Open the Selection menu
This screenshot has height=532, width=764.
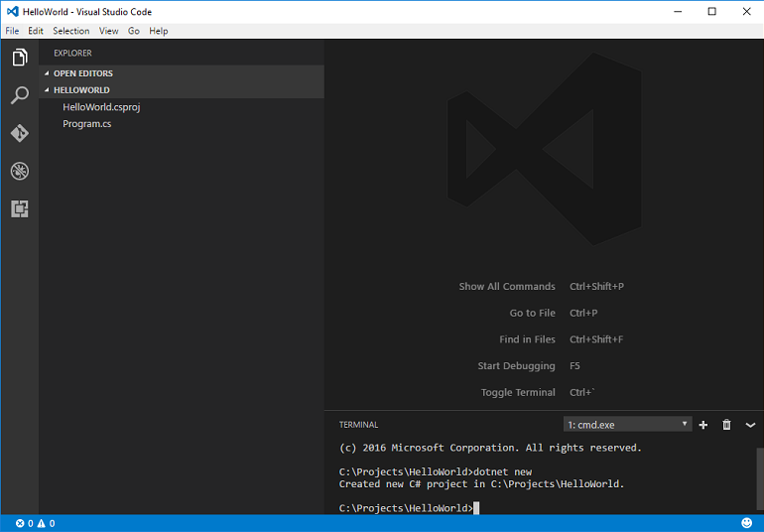[71, 31]
